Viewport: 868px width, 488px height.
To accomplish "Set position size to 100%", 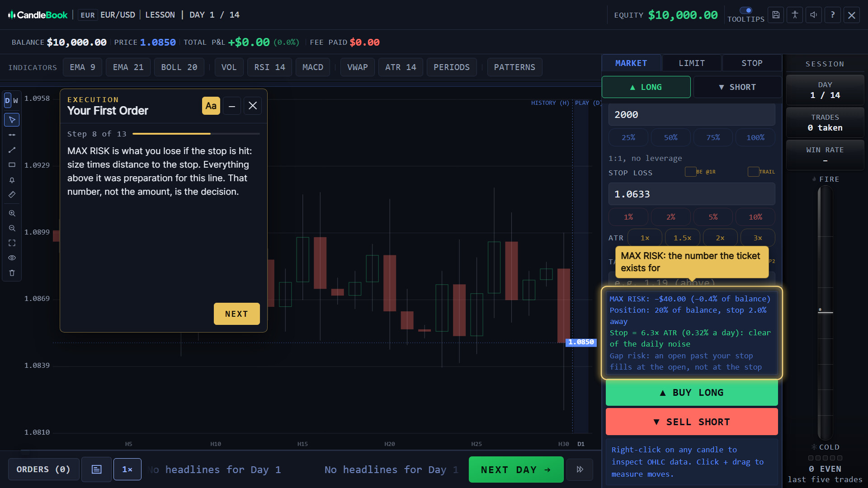I will pyautogui.click(x=755, y=137).
